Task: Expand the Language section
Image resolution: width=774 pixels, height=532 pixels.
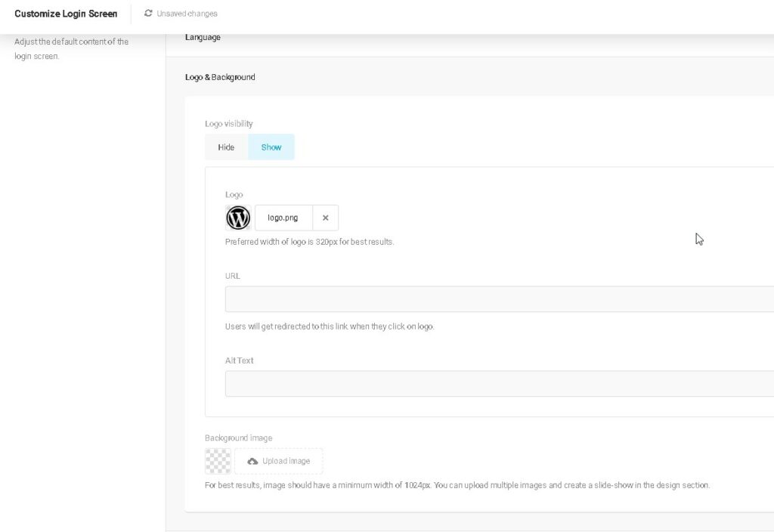Action: click(x=203, y=38)
